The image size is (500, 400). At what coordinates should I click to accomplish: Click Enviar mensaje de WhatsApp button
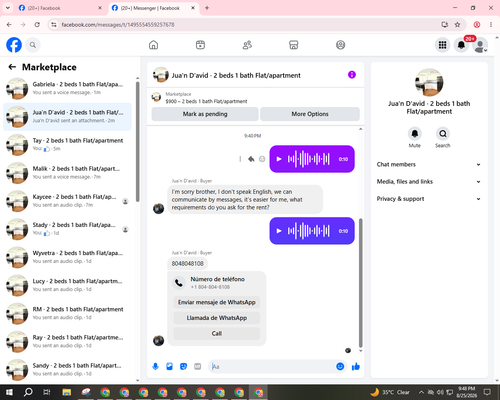217,302
